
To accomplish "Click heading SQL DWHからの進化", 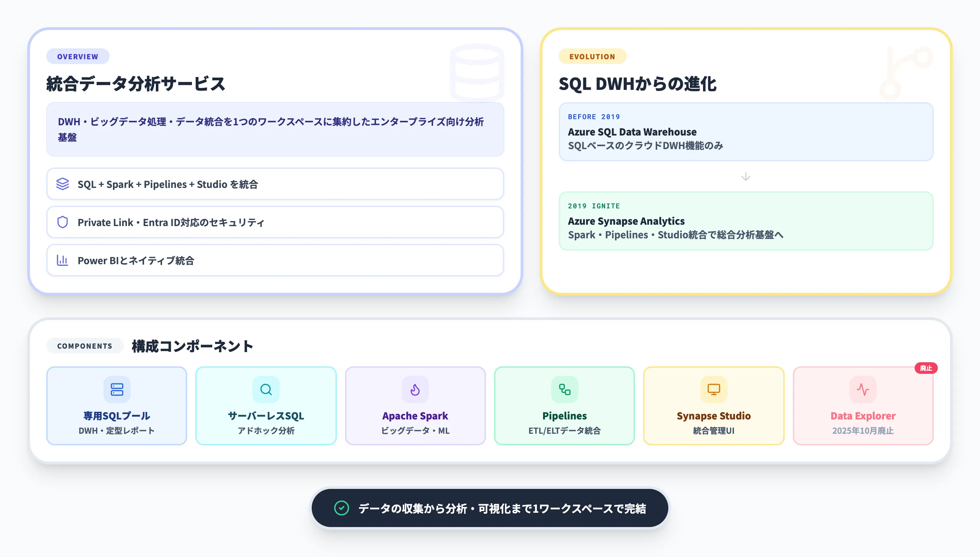I will (638, 84).
